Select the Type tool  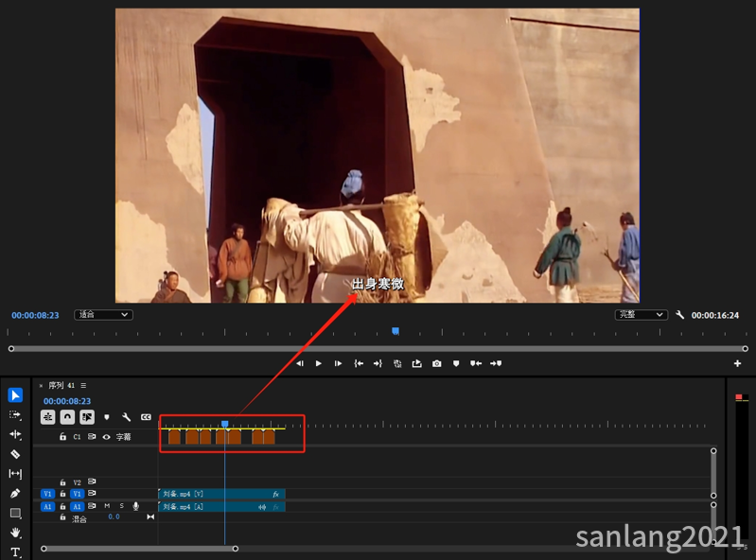(15, 552)
